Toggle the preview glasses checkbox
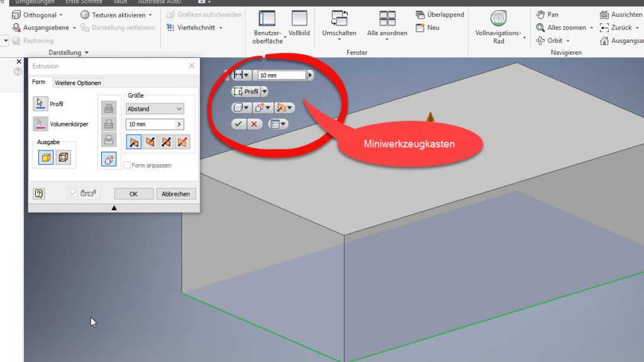 click(x=75, y=194)
